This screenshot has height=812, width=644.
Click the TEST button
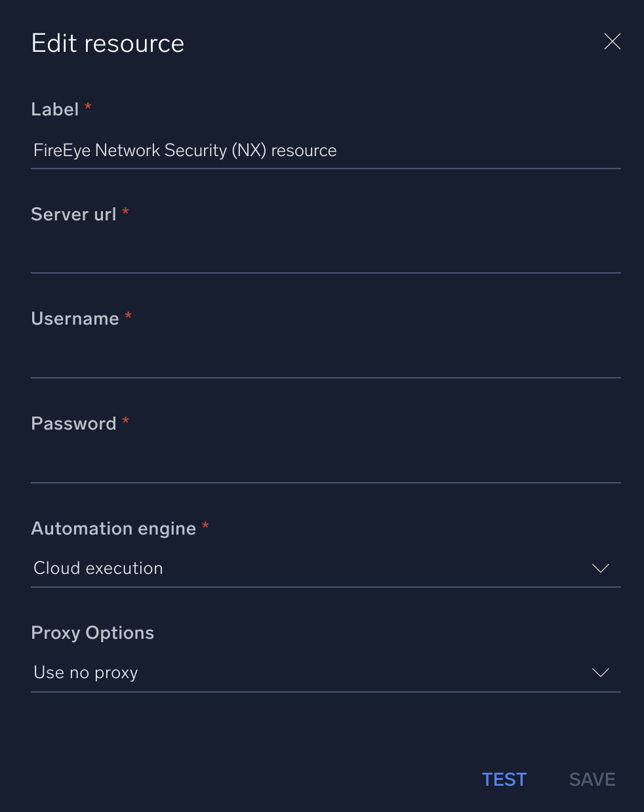[x=504, y=779]
